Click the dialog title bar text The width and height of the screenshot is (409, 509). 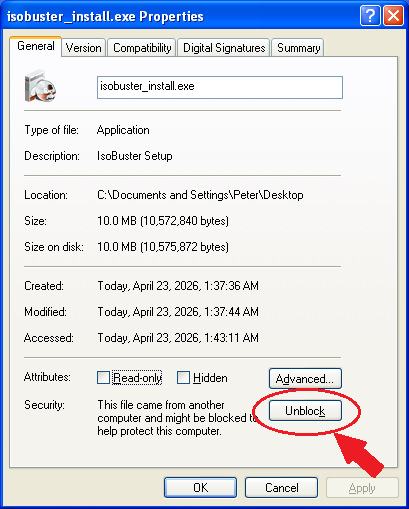tap(105, 16)
